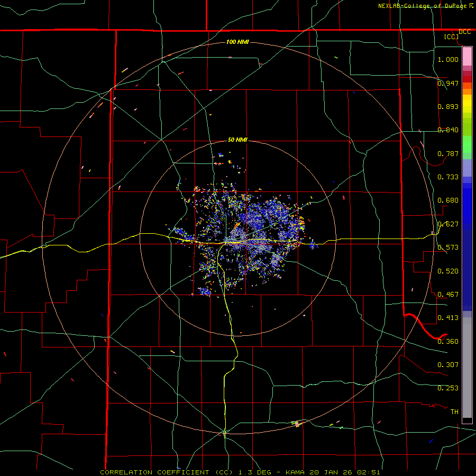Click the 0.573 legend value
The image size is (476, 476).
click(x=448, y=247)
